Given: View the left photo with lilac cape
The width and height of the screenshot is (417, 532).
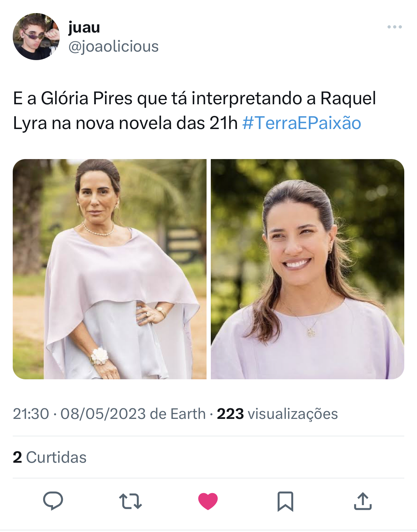Looking at the screenshot, I should click(x=110, y=269).
